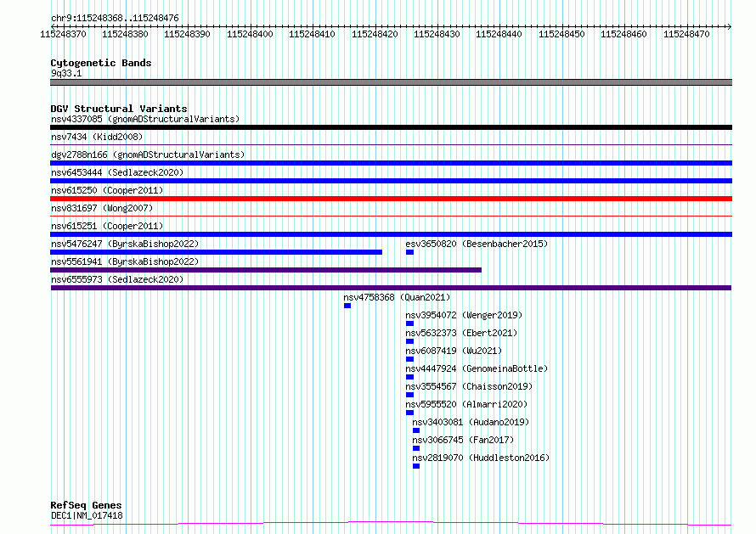The height and width of the screenshot is (534, 756).
Task: Click ruler position 115248460
Action: click(623, 34)
